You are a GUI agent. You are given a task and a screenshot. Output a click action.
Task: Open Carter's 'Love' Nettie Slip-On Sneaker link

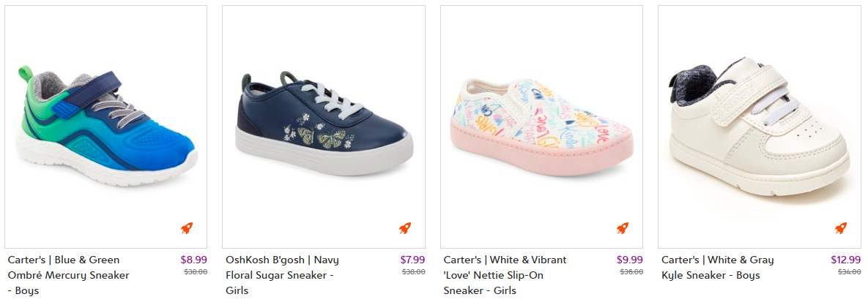pyautogui.click(x=505, y=275)
